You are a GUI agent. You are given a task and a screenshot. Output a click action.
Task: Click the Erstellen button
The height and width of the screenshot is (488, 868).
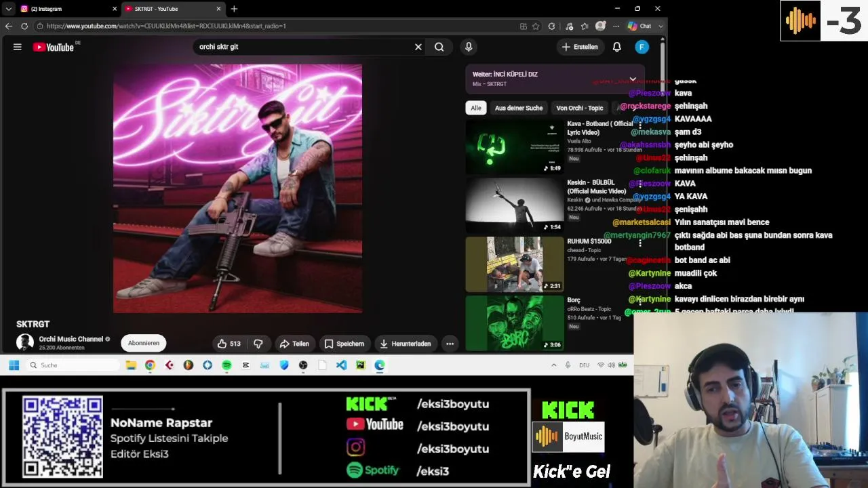click(580, 47)
